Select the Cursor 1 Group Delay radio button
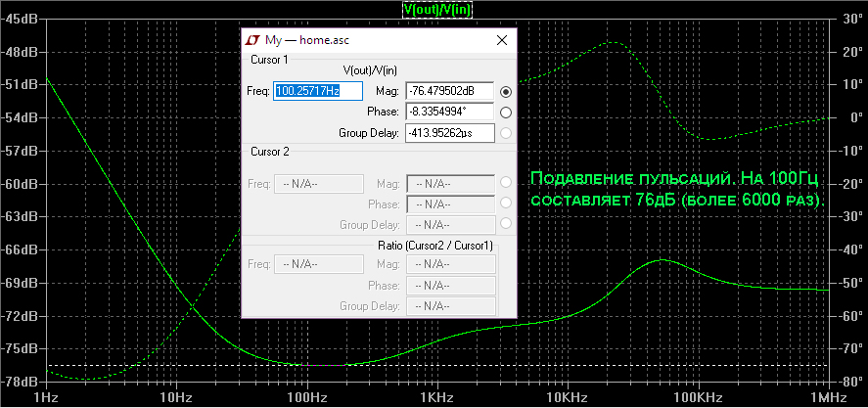The width and height of the screenshot is (868, 408). pos(505,134)
